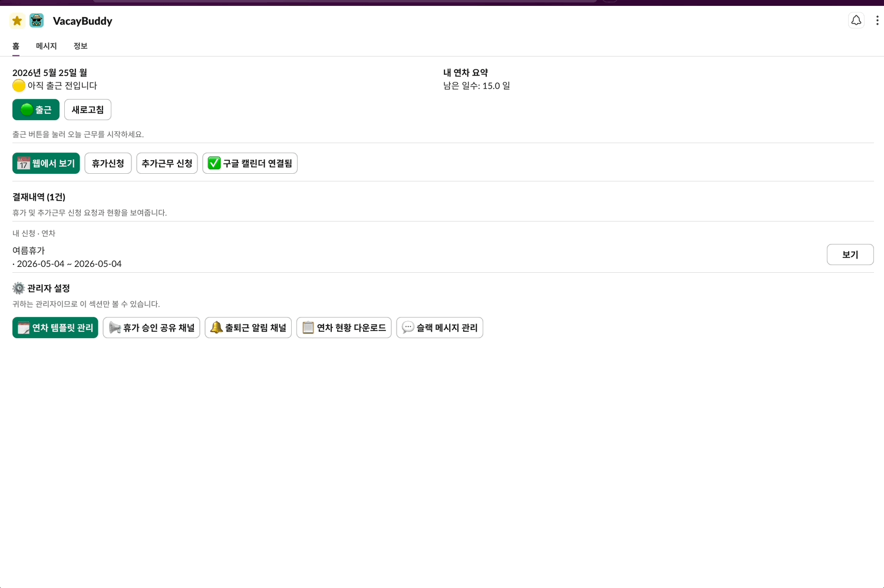
Task: Click the 추가근무 신청 button
Action: pyautogui.click(x=167, y=163)
